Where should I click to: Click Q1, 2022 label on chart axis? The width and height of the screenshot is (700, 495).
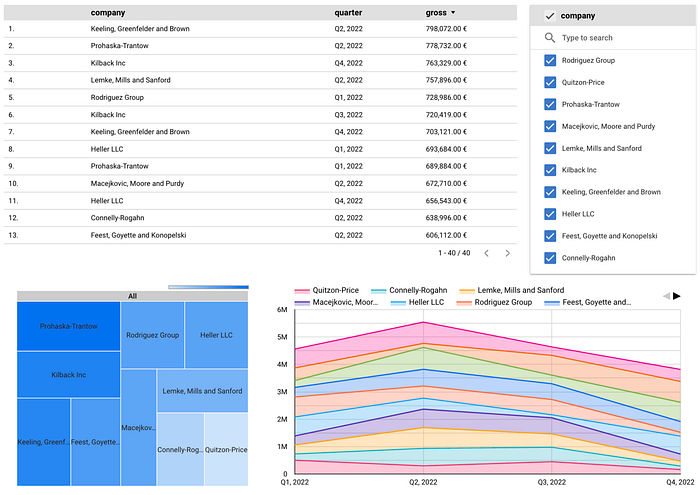click(x=295, y=483)
